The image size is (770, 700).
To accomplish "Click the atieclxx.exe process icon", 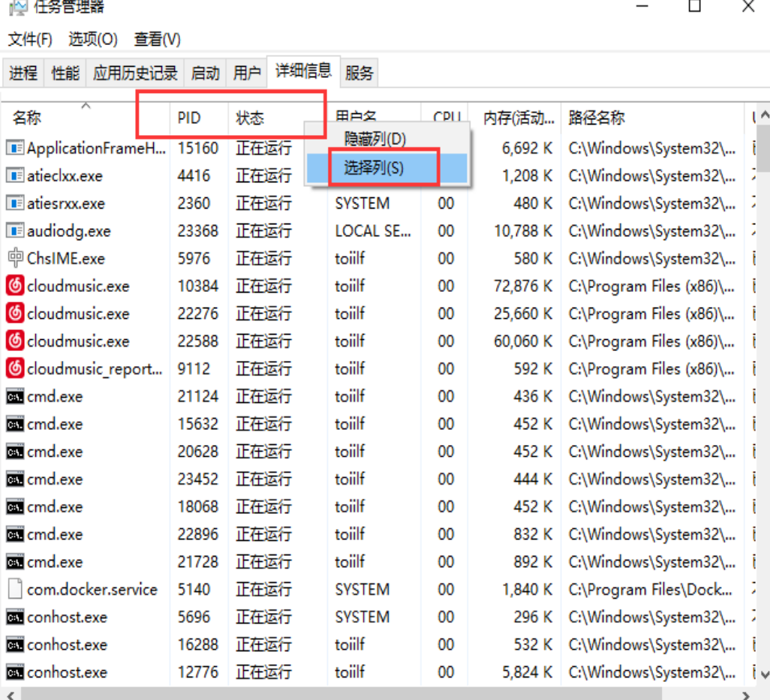I will point(15,176).
